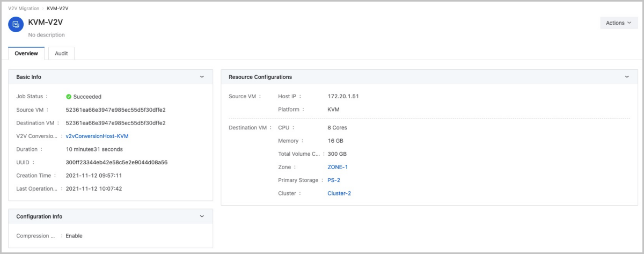Click the Destination VM ID value
Viewport: 644px width, 254px height.
click(115, 123)
